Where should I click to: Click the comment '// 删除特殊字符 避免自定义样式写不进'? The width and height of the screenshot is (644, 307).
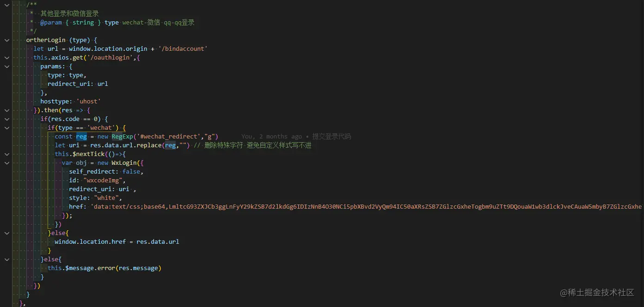tap(252, 145)
